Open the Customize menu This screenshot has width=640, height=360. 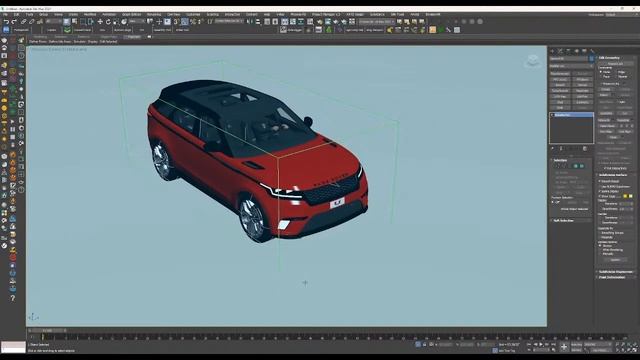click(193, 14)
